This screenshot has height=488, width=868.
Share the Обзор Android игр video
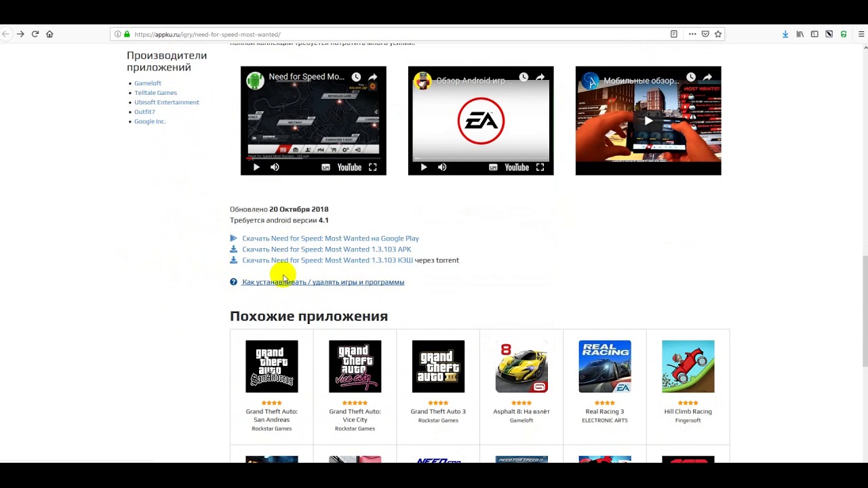coord(540,77)
